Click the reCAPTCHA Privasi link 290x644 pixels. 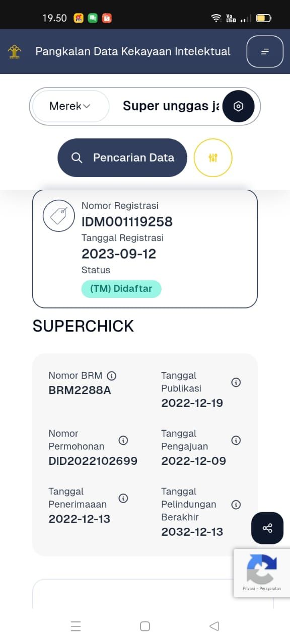[x=249, y=588]
